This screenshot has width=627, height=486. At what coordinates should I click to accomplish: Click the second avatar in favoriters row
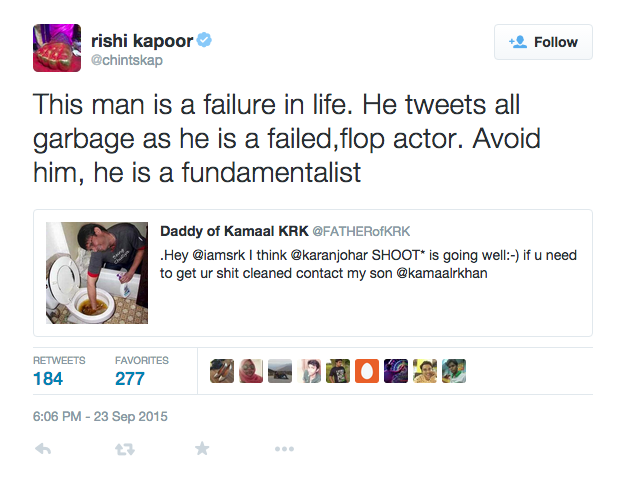251,371
